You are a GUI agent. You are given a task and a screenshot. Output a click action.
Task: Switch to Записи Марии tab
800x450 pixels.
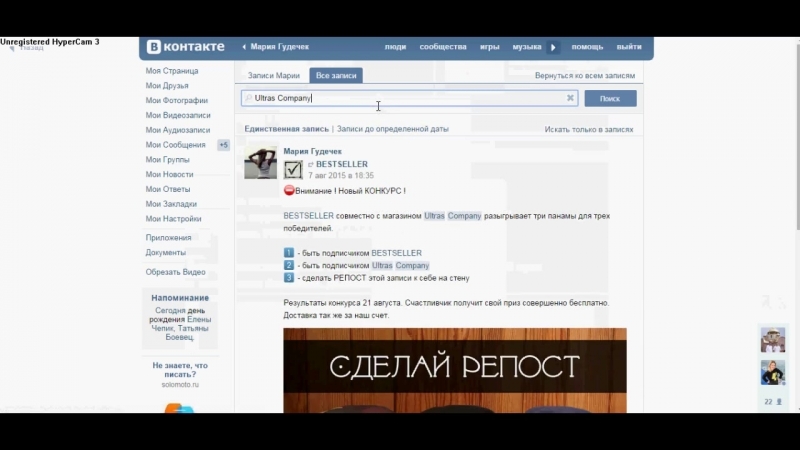coord(273,76)
